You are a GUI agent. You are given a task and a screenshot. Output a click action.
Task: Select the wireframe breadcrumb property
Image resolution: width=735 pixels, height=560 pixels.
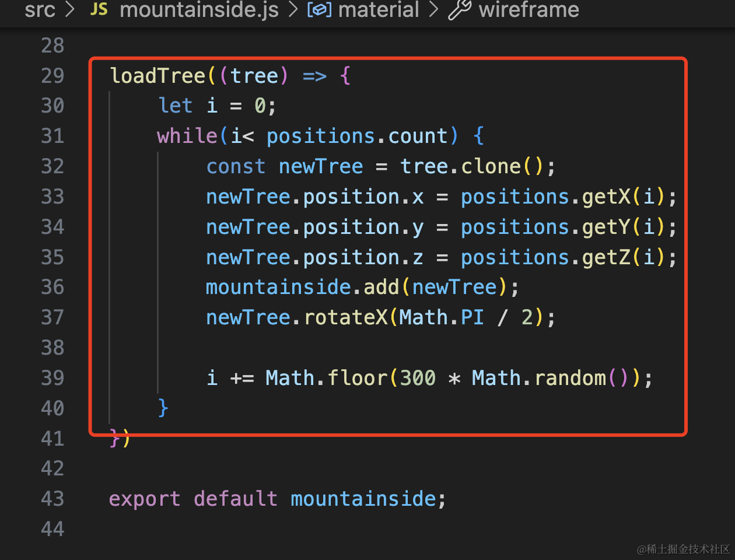point(528,9)
